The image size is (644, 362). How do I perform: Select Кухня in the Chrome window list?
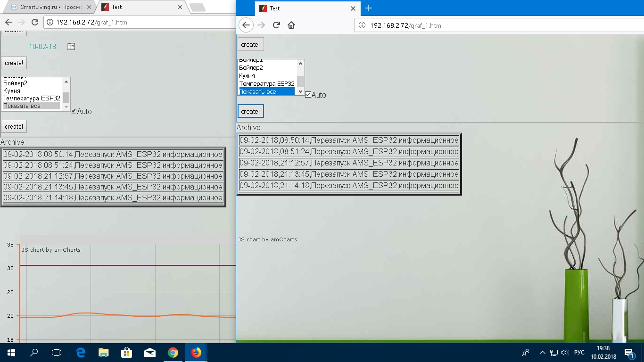12,90
